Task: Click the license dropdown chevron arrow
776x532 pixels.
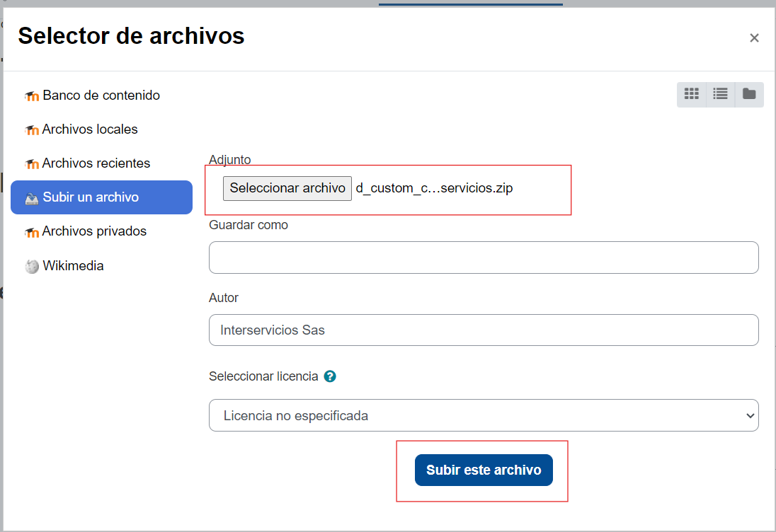Action: point(751,416)
